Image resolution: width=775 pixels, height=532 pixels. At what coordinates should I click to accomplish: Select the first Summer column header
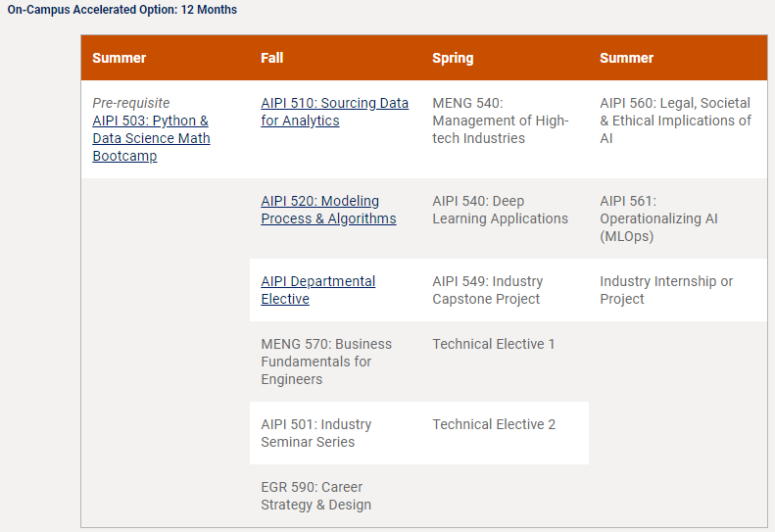[120, 58]
